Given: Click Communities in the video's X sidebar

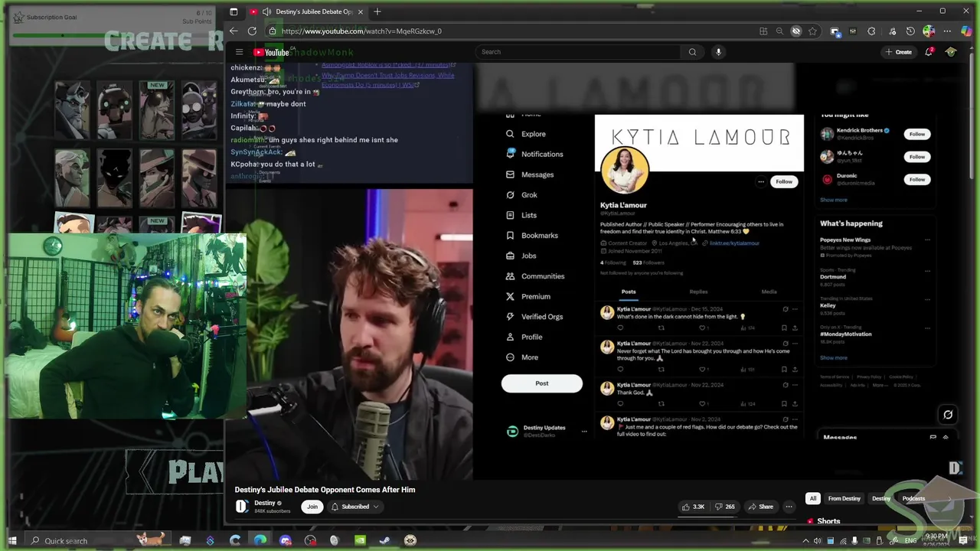Looking at the screenshot, I should pos(542,276).
